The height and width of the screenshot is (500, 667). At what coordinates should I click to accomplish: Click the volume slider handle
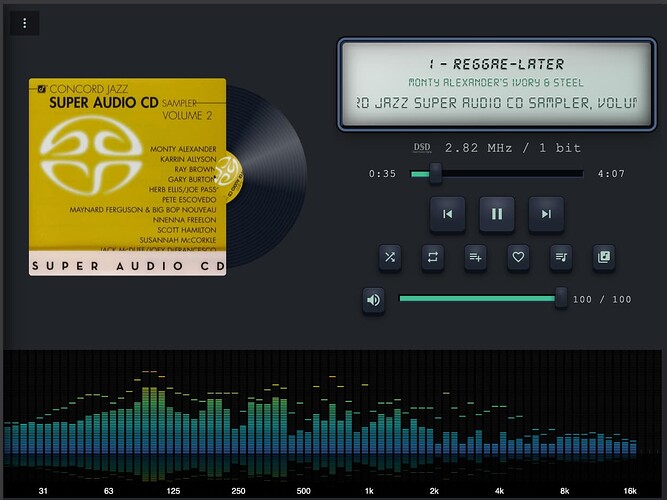(561, 297)
